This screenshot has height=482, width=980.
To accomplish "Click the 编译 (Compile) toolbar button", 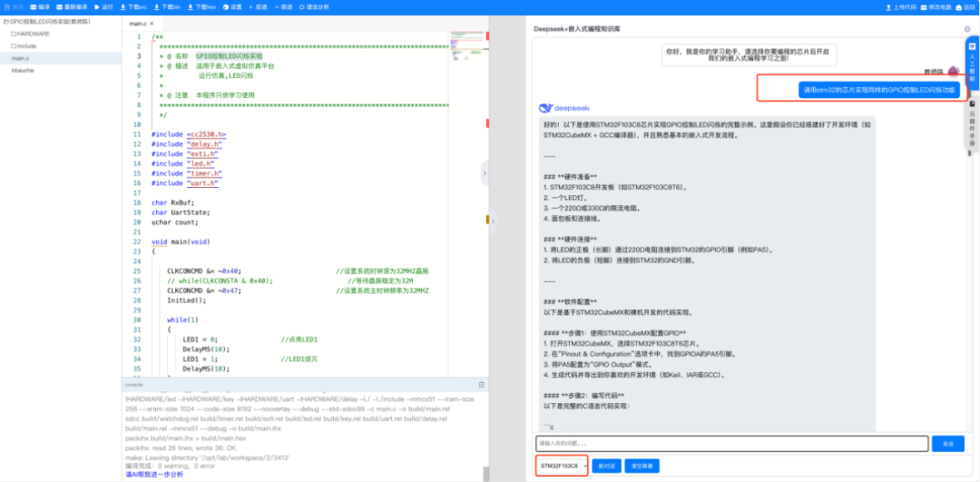I will [39, 7].
